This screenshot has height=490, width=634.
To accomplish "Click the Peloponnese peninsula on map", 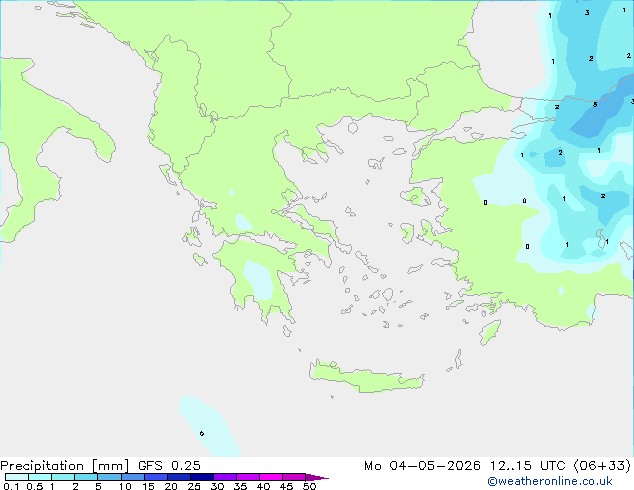I will (259, 279).
